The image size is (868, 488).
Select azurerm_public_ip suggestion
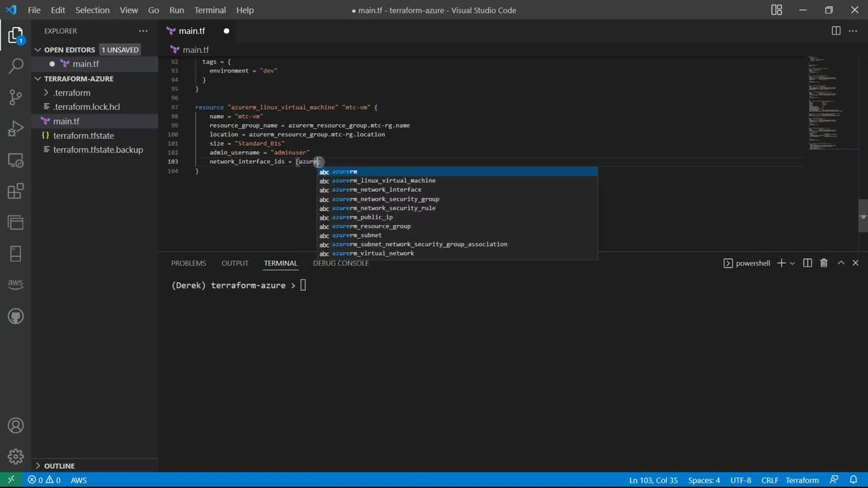tap(458, 217)
